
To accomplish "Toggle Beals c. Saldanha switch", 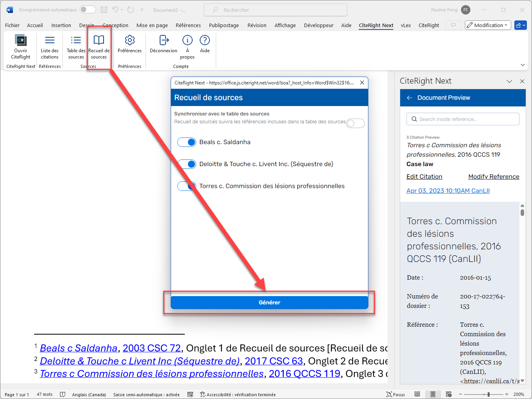I will (x=187, y=142).
